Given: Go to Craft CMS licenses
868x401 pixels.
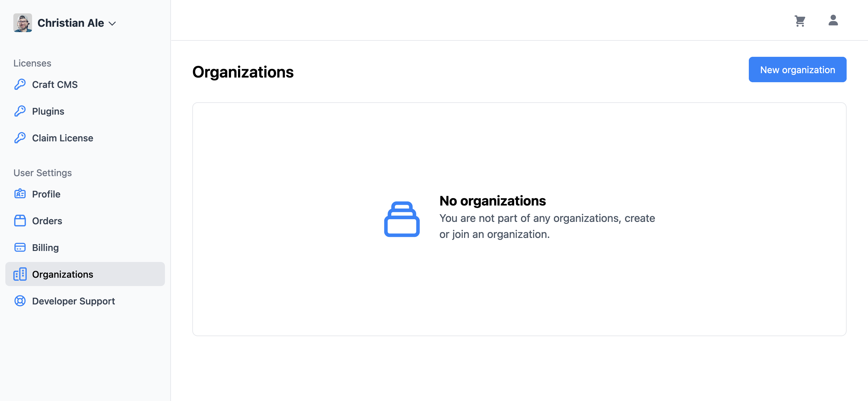Looking at the screenshot, I should coord(85,84).
